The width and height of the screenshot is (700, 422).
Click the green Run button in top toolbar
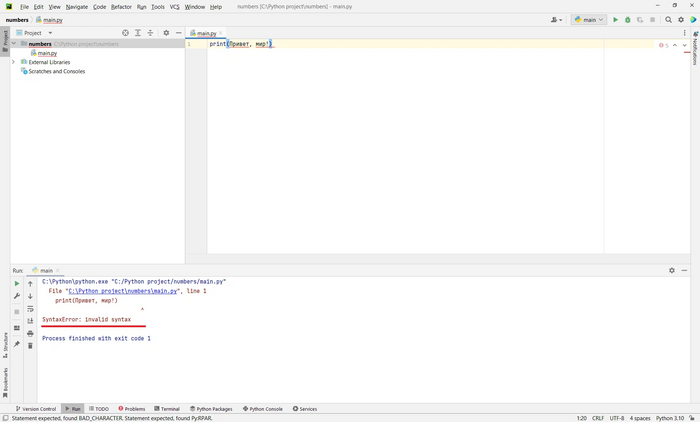[x=615, y=19]
